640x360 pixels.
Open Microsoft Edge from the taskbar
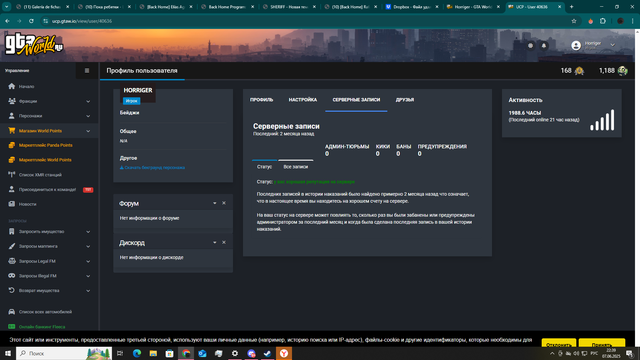[x=137, y=353]
